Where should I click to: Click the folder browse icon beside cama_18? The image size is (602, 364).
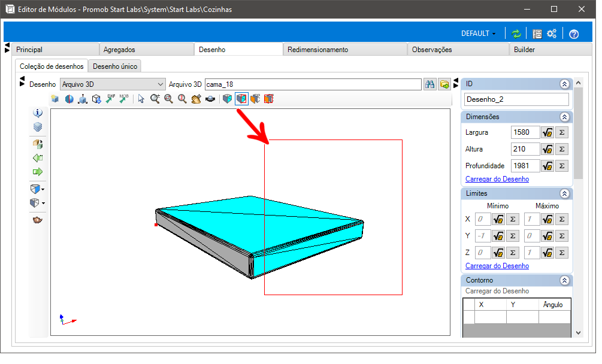point(444,84)
